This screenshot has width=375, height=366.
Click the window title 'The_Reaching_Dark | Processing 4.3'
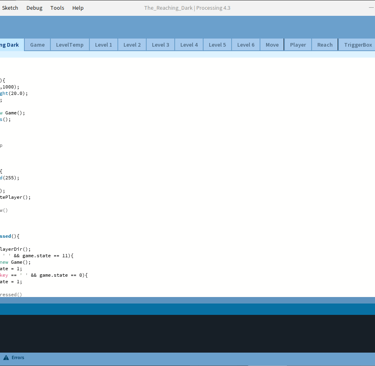(187, 8)
